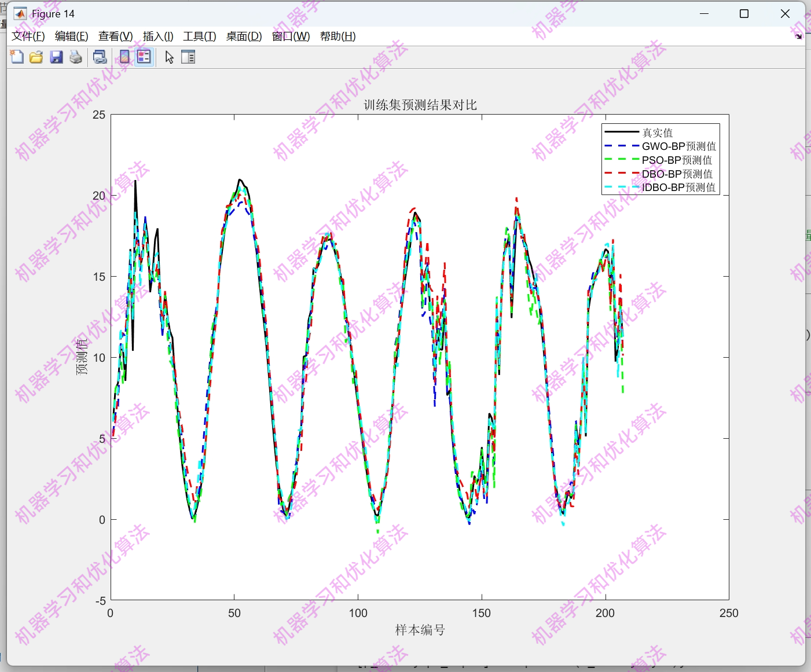Click the y-axis tick label 20

[x=99, y=196]
